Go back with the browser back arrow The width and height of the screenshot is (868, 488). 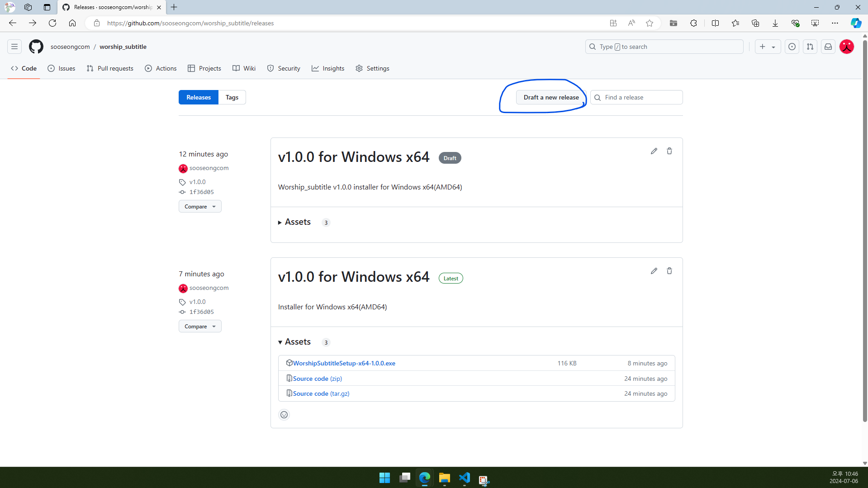13,23
